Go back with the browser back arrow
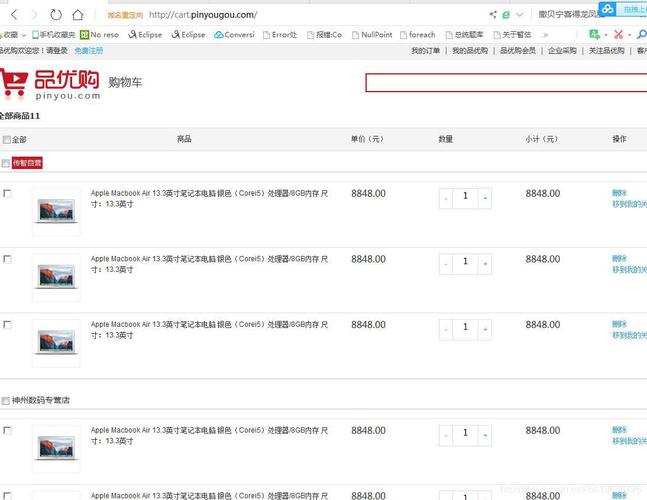The width and height of the screenshot is (647, 500). [x=14, y=15]
